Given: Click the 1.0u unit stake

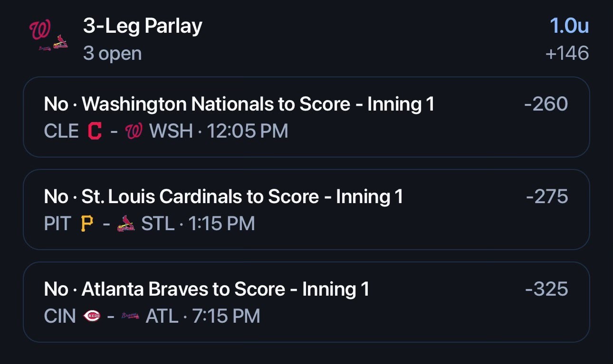Looking at the screenshot, I should pyautogui.click(x=569, y=26).
